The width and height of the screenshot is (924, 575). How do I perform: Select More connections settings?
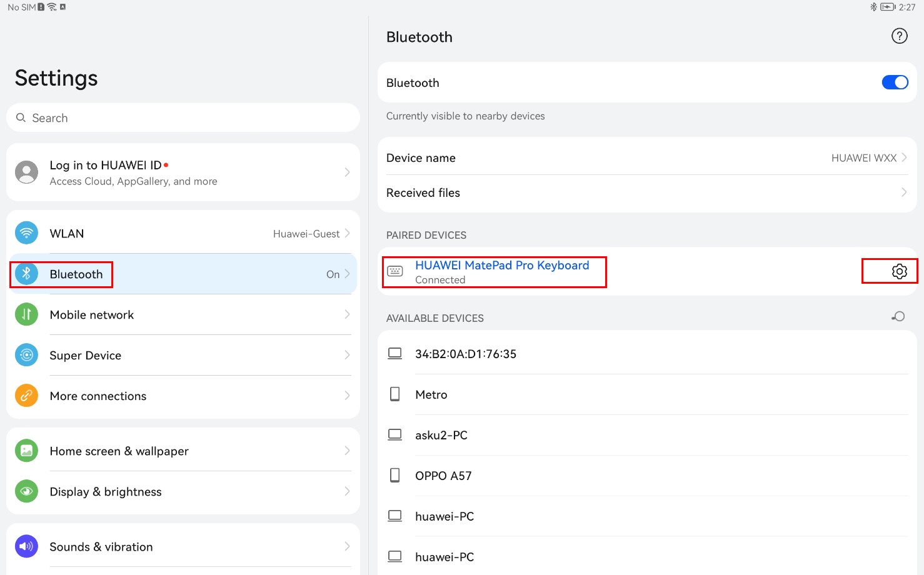pyautogui.click(x=183, y=396)
